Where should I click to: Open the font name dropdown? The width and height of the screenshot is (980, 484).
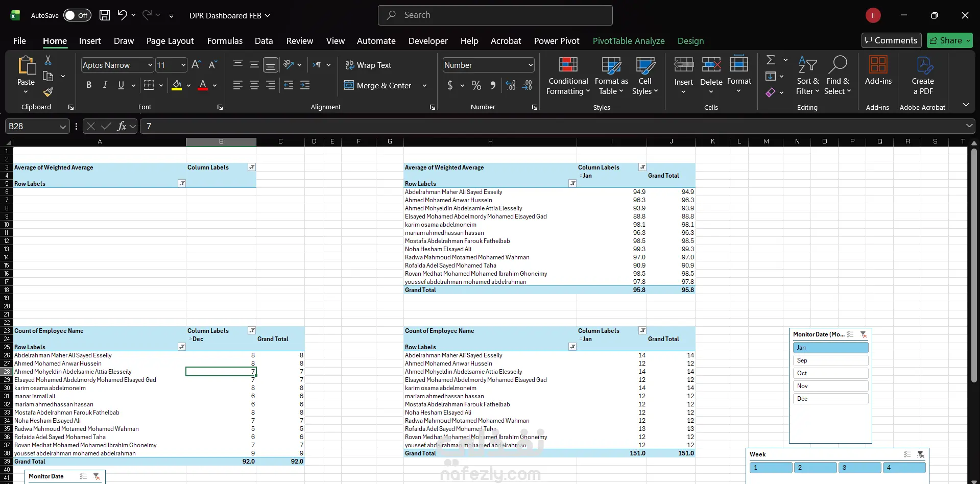[x=150, y=65]
